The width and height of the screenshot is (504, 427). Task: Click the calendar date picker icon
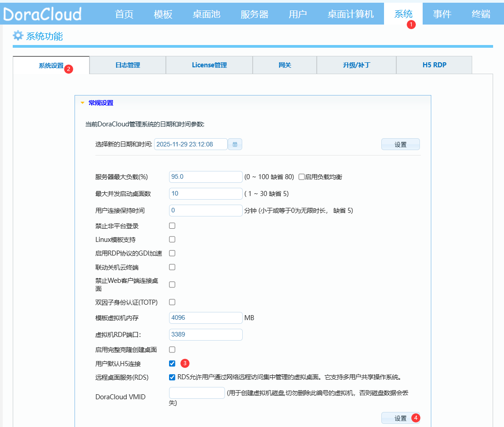[x=235, y=144]
